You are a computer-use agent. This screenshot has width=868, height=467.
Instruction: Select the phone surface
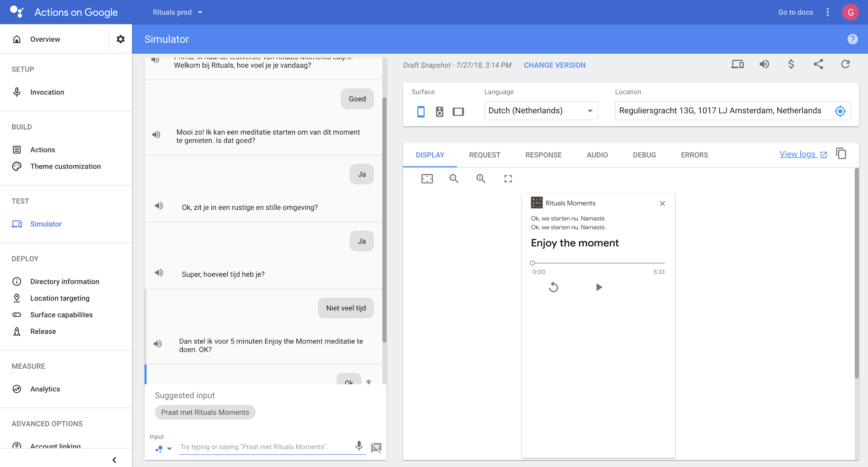[421, 112]
